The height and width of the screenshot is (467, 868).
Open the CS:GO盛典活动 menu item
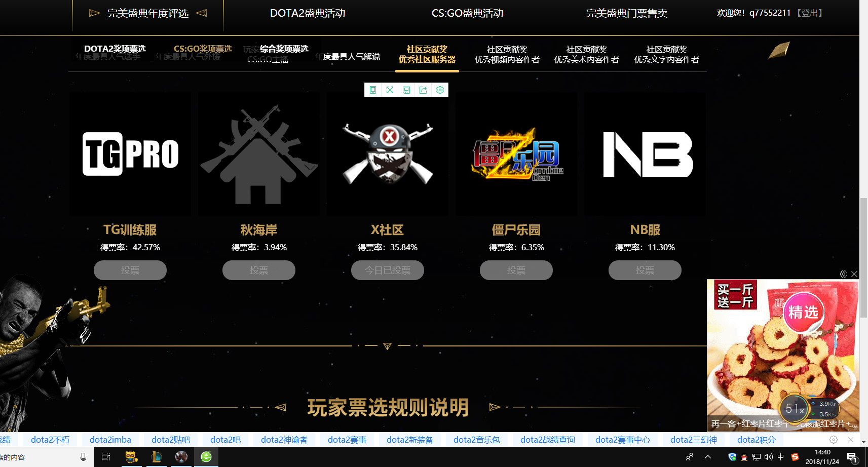467,13
